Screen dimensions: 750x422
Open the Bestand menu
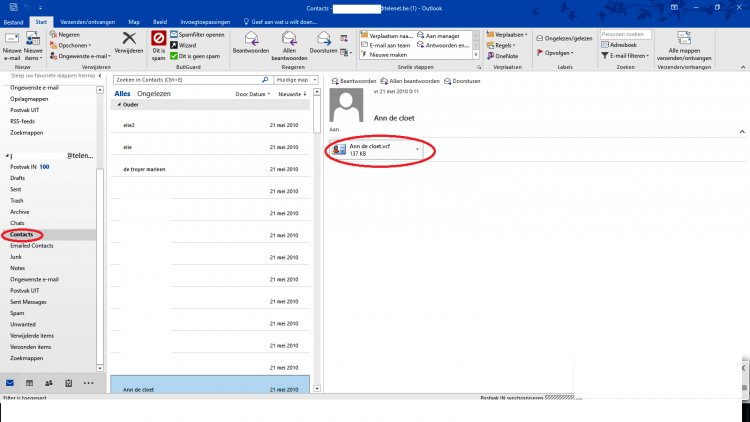tap(13, 21)
